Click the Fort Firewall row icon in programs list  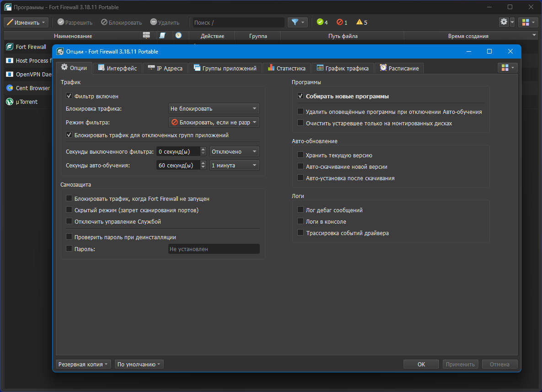point(10,47)
